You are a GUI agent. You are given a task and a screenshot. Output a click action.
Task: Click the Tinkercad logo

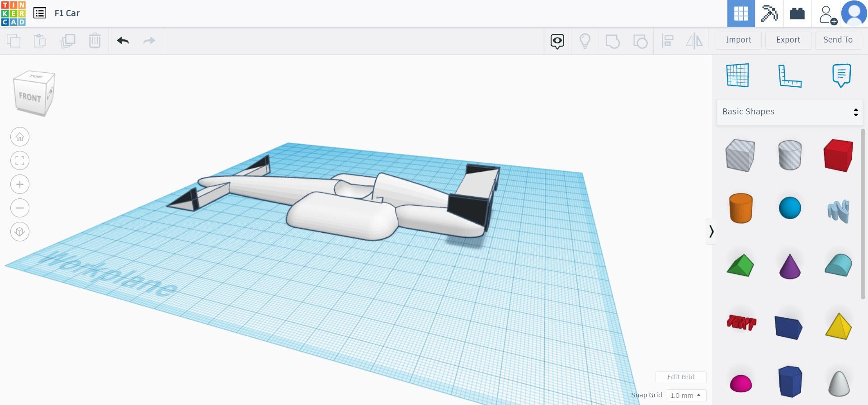coord(14,14)
